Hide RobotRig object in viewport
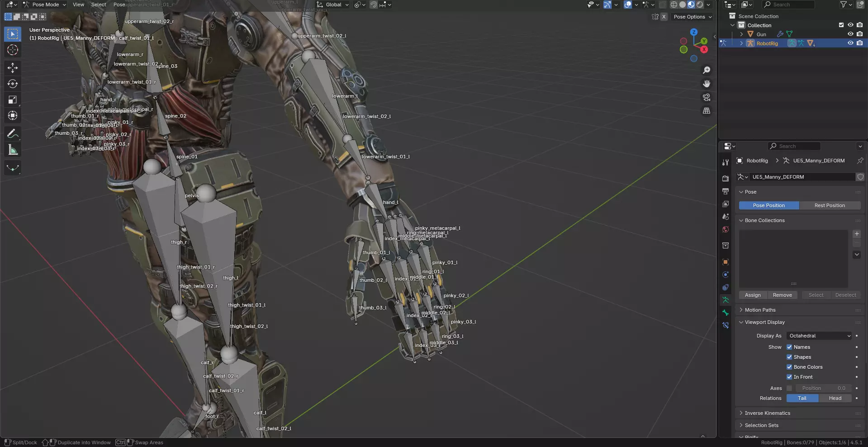 point(850,43)
